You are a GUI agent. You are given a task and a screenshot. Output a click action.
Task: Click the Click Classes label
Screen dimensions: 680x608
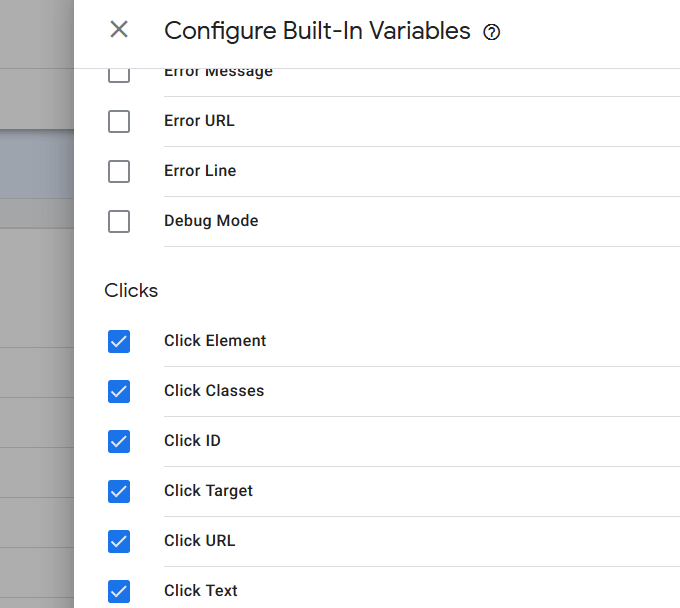coord(214,391)
